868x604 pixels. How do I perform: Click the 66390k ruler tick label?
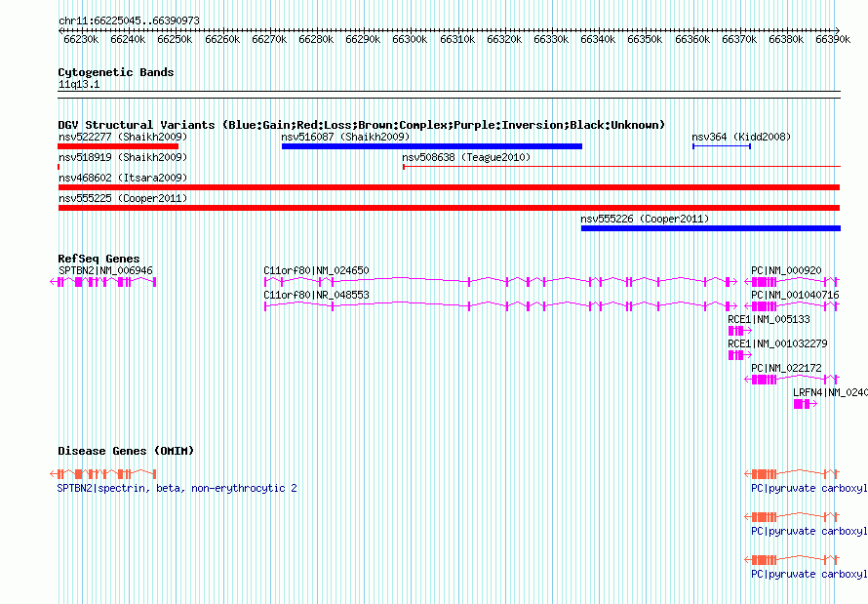coord(833,40)
